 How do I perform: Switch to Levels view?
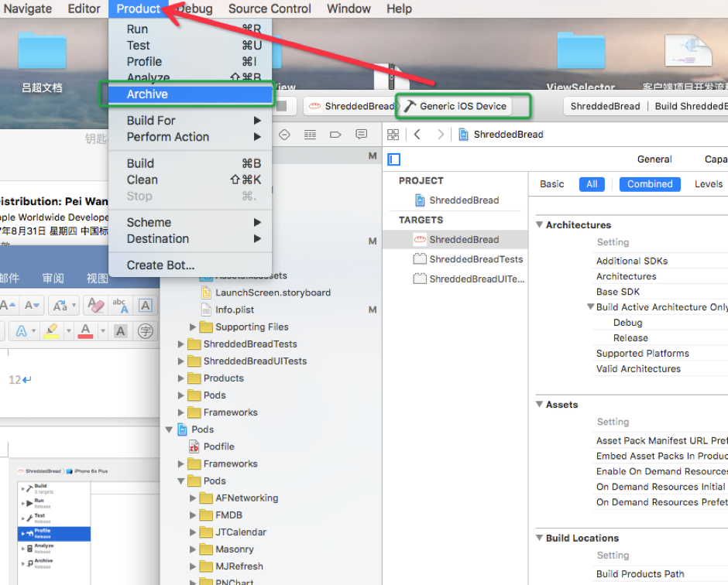pyautogui.click(x=708, y=184)
